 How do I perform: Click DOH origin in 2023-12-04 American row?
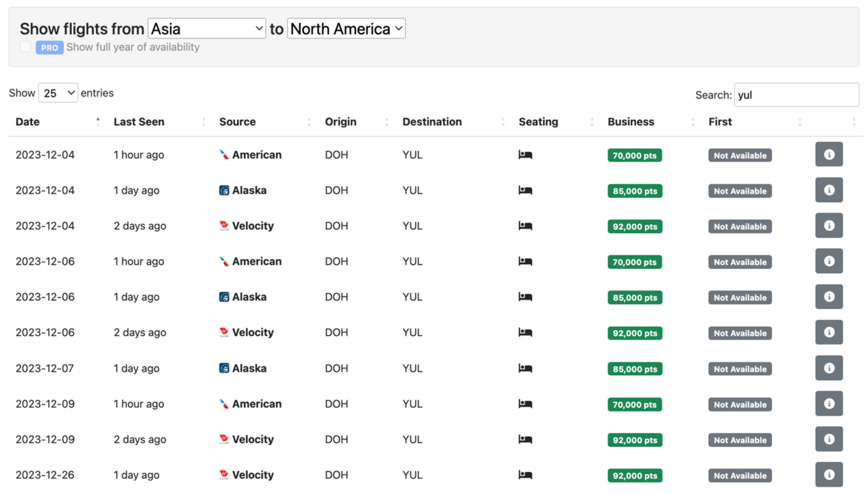tap(337, 155)
